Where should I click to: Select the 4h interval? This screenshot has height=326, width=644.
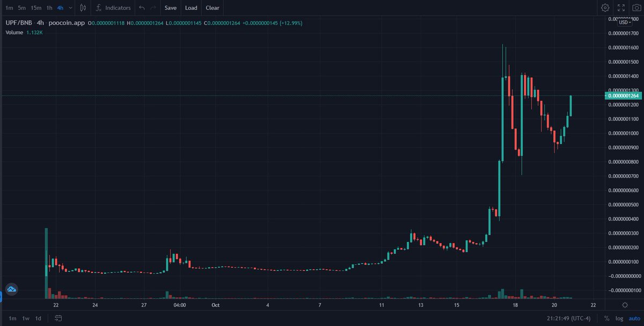(60, 8)
